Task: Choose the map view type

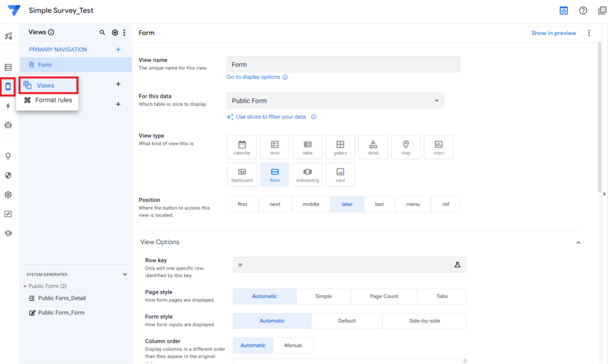Action: pos(406,147)
